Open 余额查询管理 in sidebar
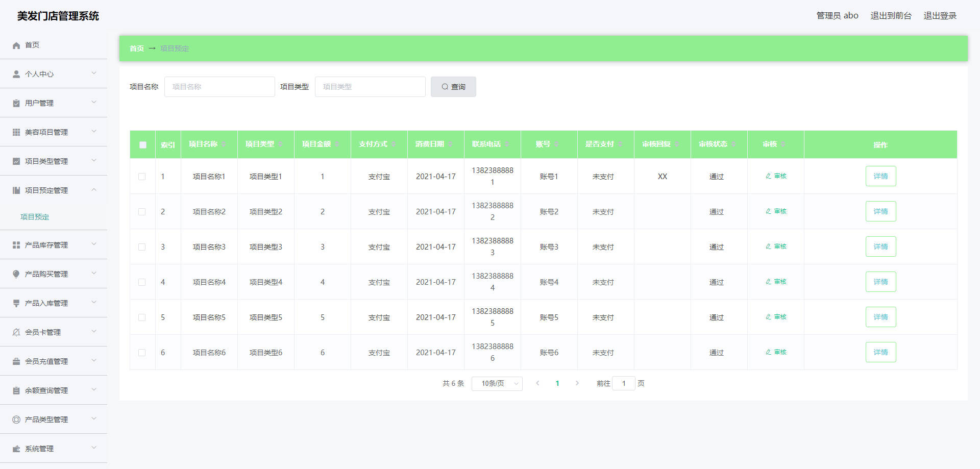 click(x=54, y=390)
